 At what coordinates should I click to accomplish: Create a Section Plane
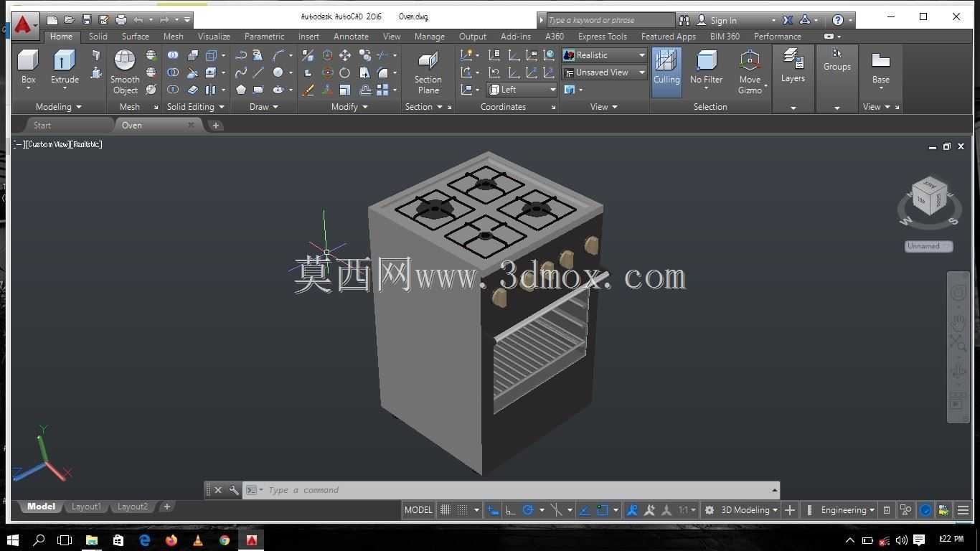tap(428, 72)
